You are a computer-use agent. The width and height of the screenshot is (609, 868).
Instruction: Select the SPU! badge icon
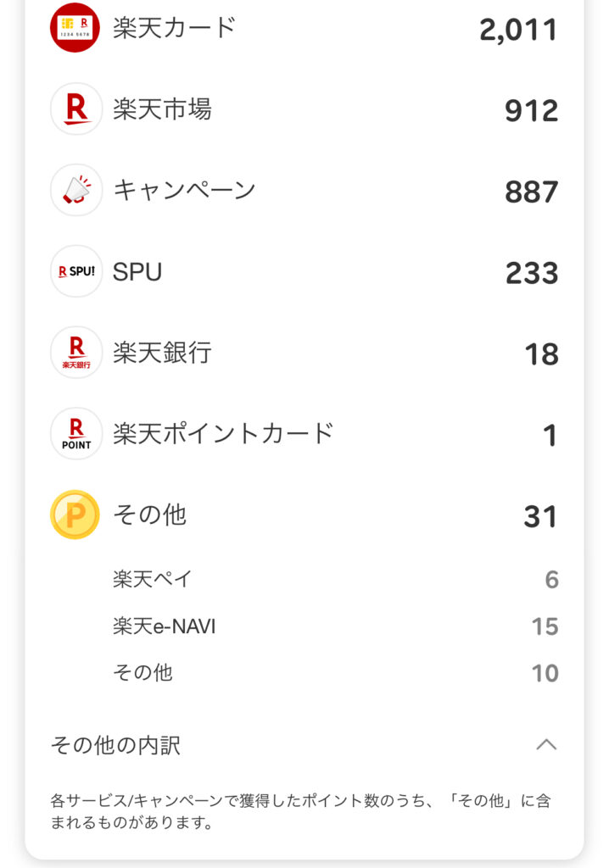[75, 271]
